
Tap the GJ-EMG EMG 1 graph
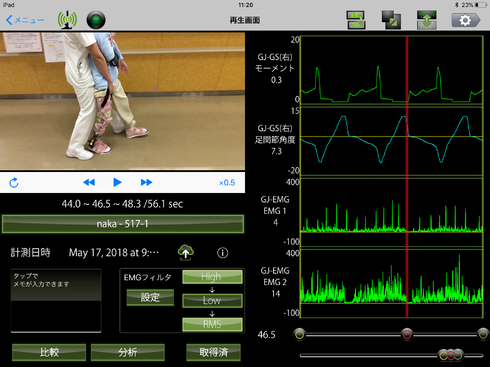tap(392, 212)
